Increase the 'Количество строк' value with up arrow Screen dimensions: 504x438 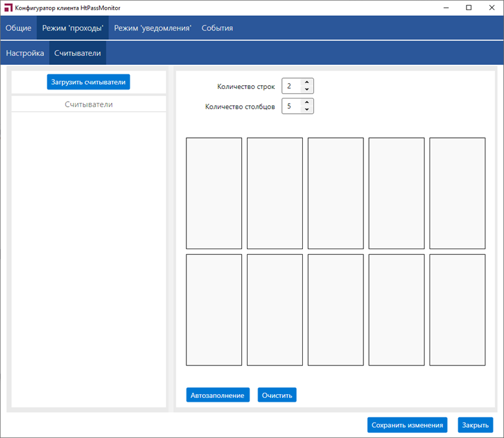click(307, 82)
